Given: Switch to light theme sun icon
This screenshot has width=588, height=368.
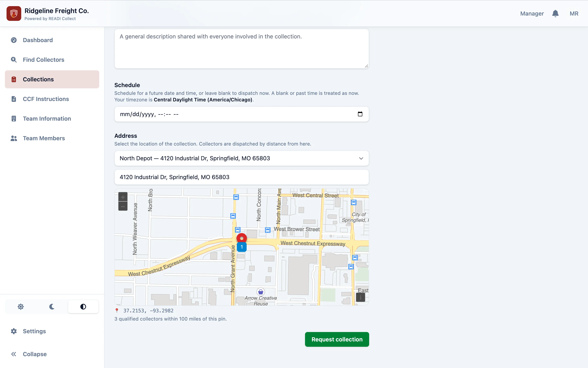Looking at the screenshot, I should pyautogui.click(x=21, y=307).
